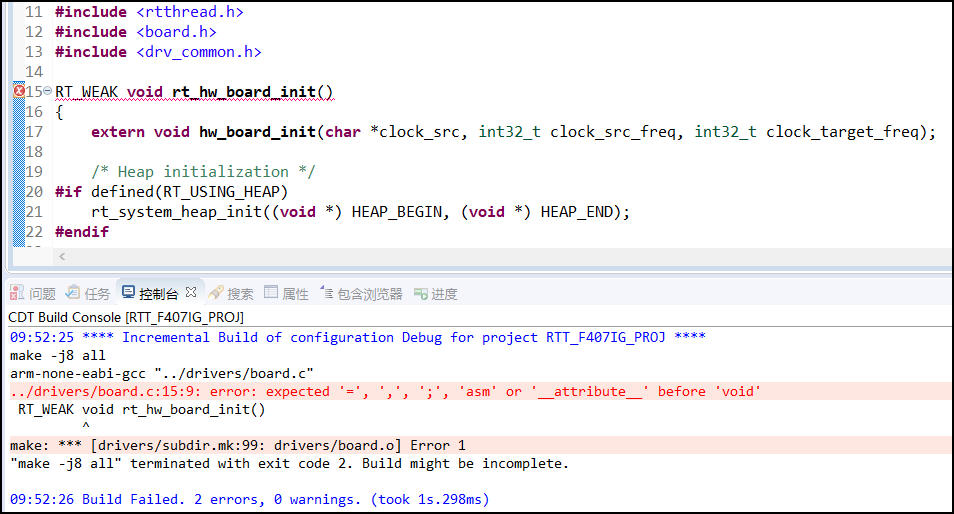Click on the rt_hw_board_init function name
954x514 pixels.
tap(244, 92)
